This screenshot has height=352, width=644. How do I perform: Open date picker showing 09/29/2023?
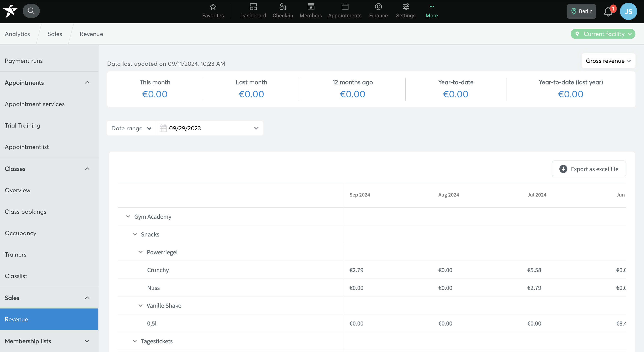(210, 128)
